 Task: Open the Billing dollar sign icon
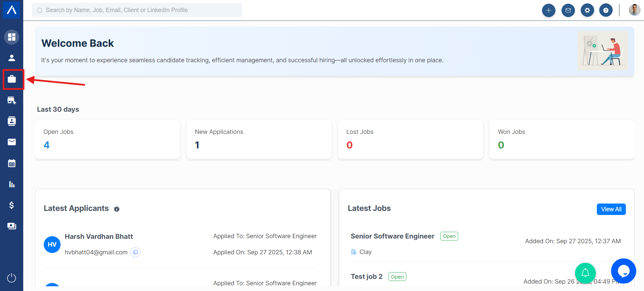point(12,205)
